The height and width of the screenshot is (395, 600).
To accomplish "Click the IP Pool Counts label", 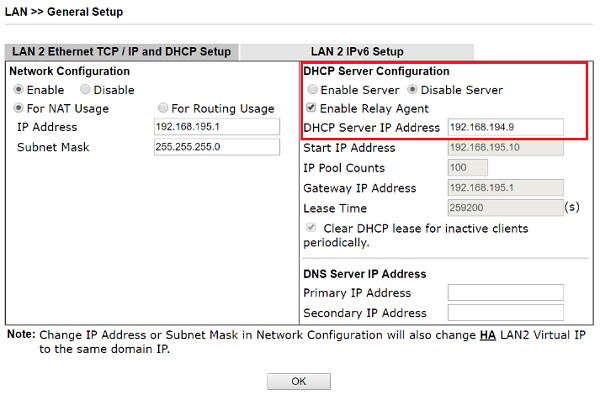I will 344,168.
